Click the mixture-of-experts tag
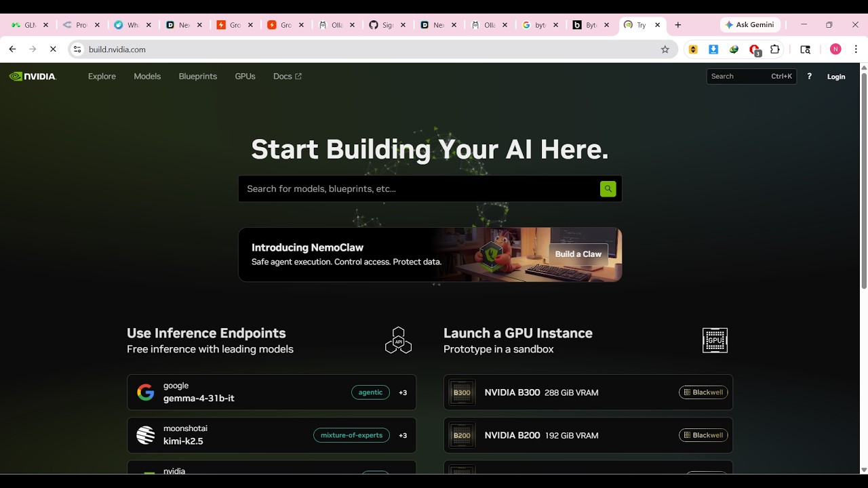868x488 pixels. 351,435
